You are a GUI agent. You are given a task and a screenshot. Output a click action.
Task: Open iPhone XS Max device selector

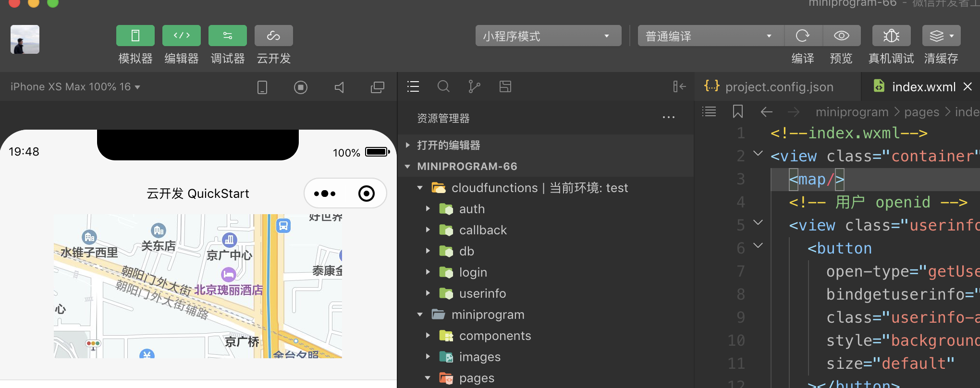point(75,87)
